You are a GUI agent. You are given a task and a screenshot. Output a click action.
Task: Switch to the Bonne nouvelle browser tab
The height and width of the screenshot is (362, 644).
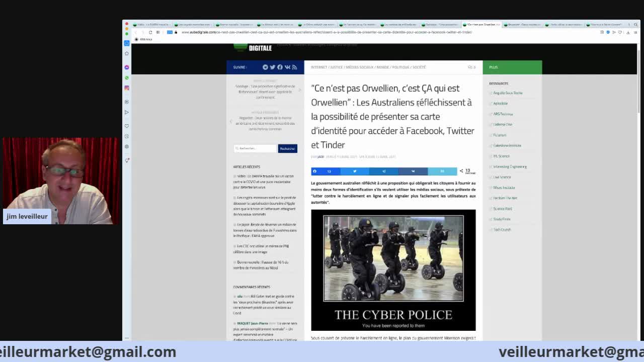[234, 25]
